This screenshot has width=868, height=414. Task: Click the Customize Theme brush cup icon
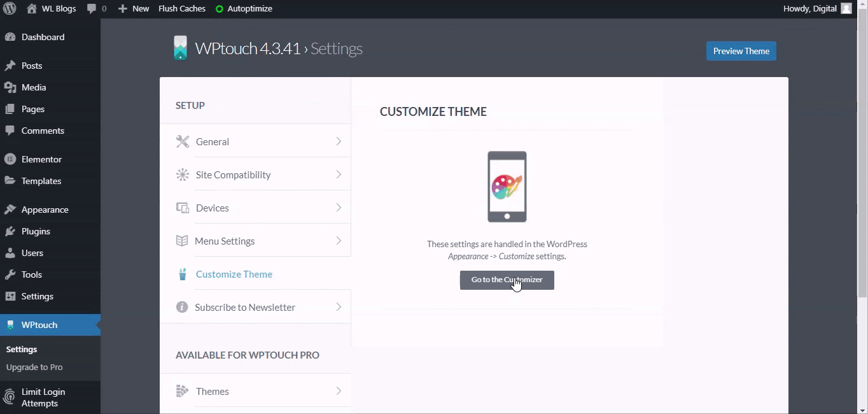pos(183,274)
